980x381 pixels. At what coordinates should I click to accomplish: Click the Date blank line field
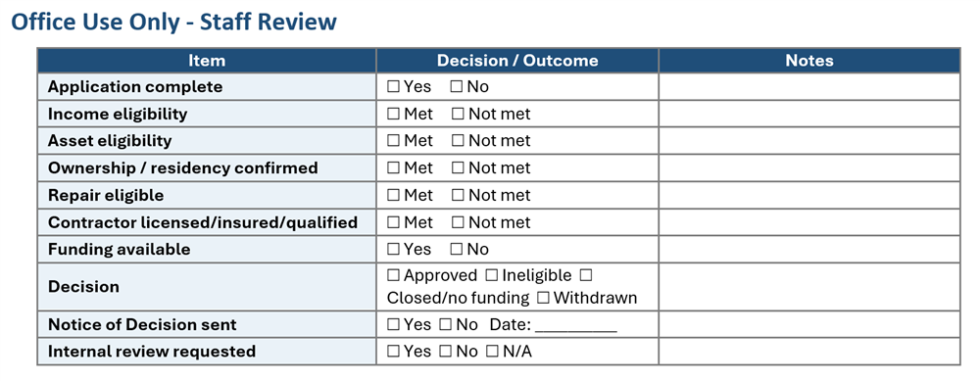(x=576, y=326)
